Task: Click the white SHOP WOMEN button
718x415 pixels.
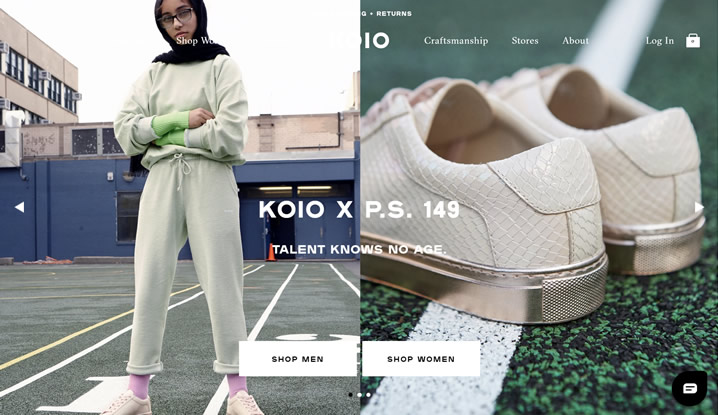Action: [x=421, y=359]
